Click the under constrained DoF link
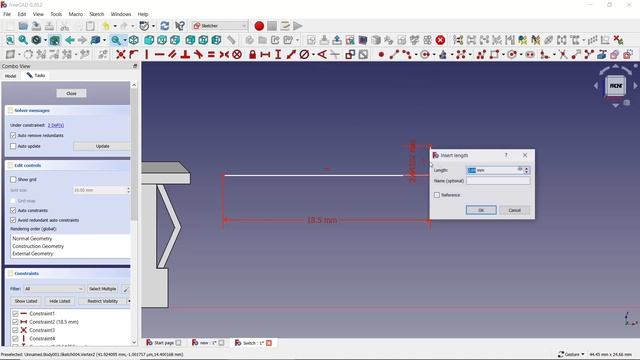640x360 pixels. 56,125
